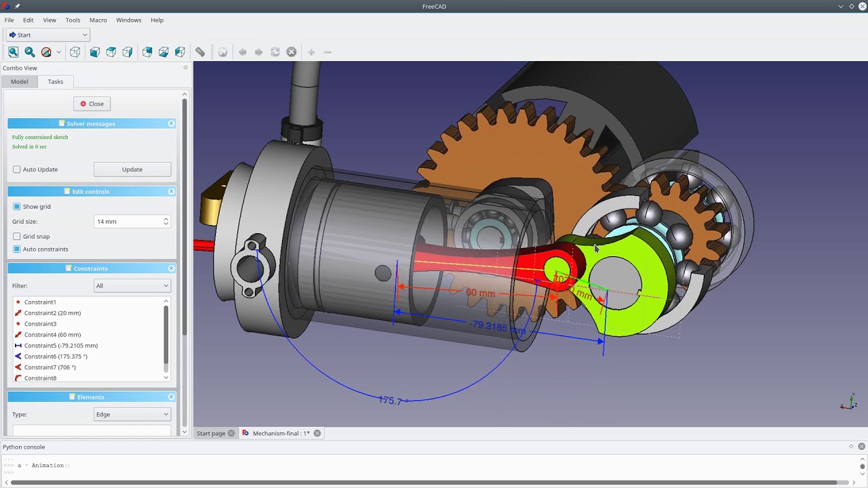Viewport: 868px width, 488px height.
Task: Close the Mechanism-final document tab
Action: click(317, 433)
